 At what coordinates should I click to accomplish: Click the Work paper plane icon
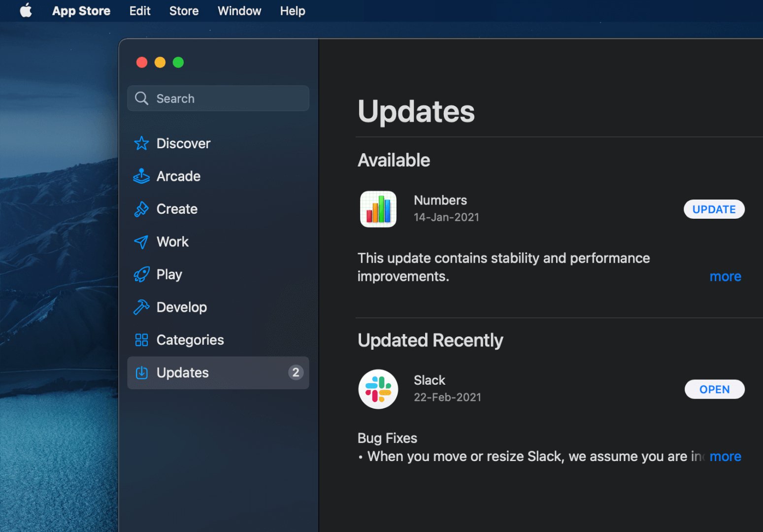click(x=141, y=242)
